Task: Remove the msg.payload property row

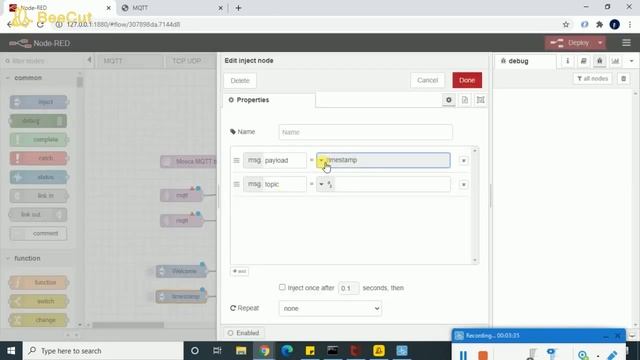Action: [463, 160]
